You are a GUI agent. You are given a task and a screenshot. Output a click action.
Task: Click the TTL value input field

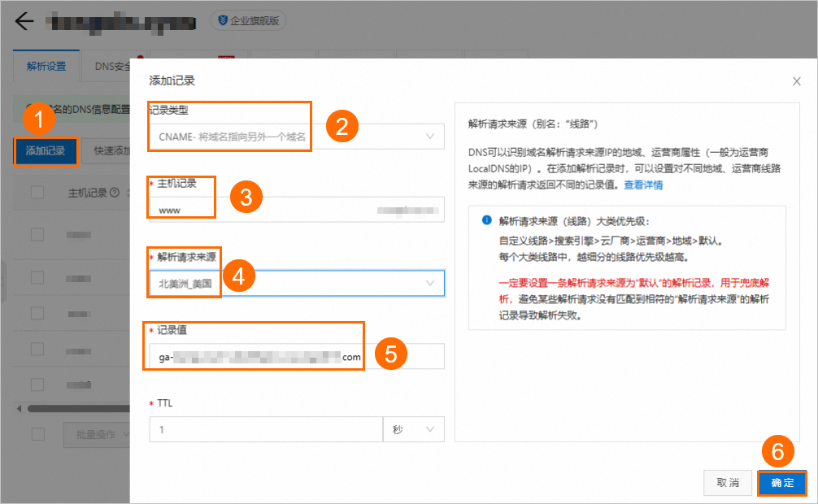click(266, 429)
